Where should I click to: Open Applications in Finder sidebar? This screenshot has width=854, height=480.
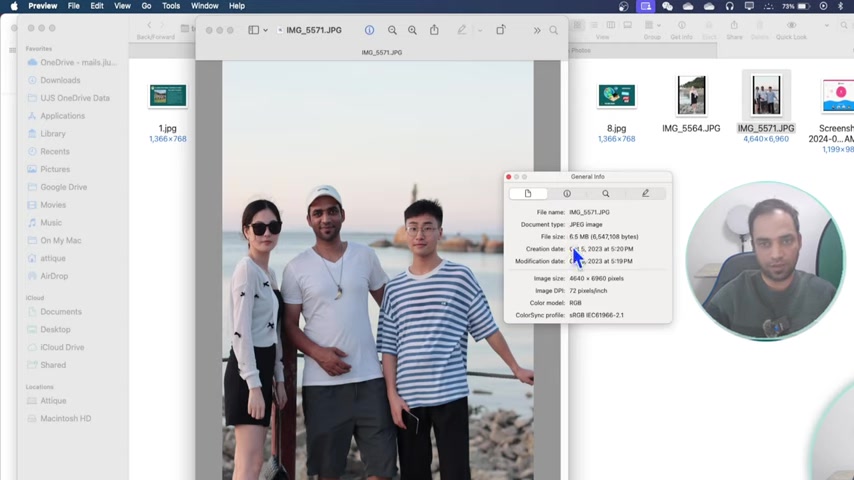56,116
